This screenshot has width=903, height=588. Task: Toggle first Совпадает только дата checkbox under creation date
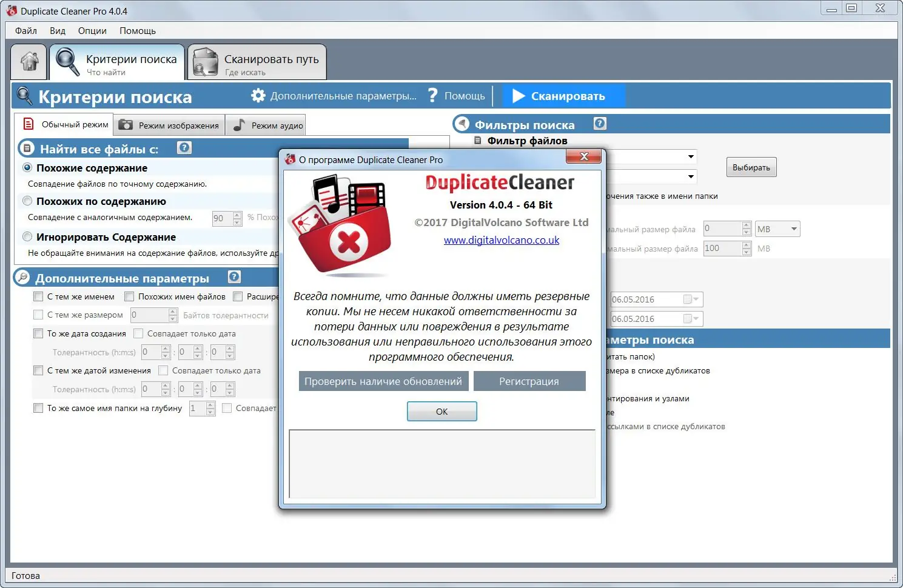point(138,333)
